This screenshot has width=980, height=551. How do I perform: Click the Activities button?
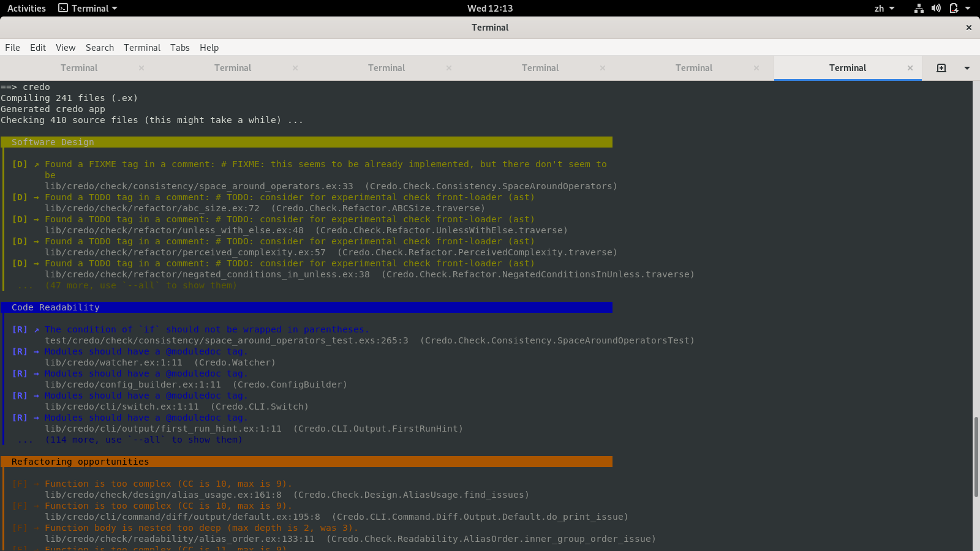pos(26,9)
